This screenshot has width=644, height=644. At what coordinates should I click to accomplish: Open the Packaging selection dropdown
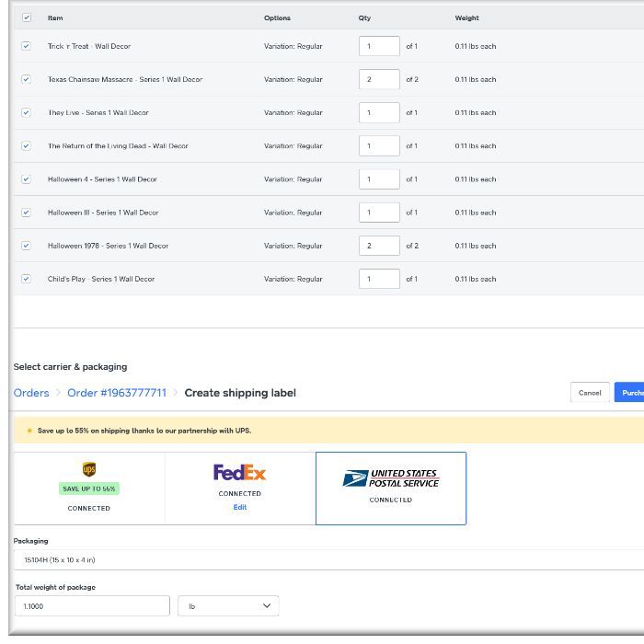pos(322,559)
